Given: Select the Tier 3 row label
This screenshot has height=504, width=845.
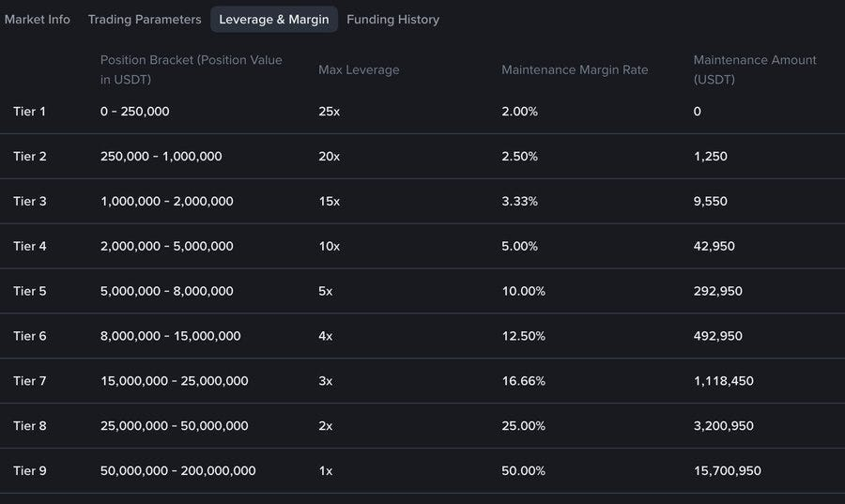Looking at the screenshot, I should pos(30,202).
